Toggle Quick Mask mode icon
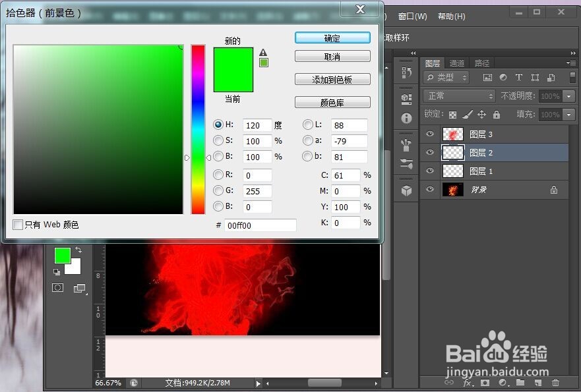This screenshot has width=581, height=392. click(x=57, y=288)
